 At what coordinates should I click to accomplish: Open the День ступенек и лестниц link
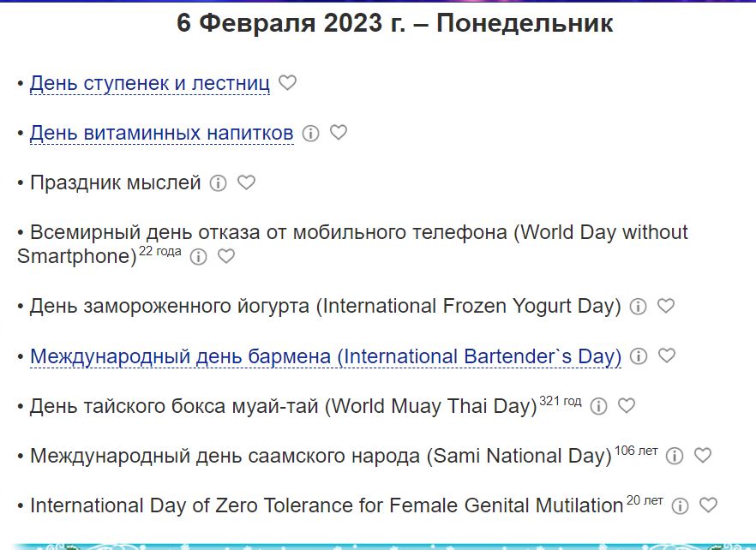pyautogui.click(x=150, y=83)
